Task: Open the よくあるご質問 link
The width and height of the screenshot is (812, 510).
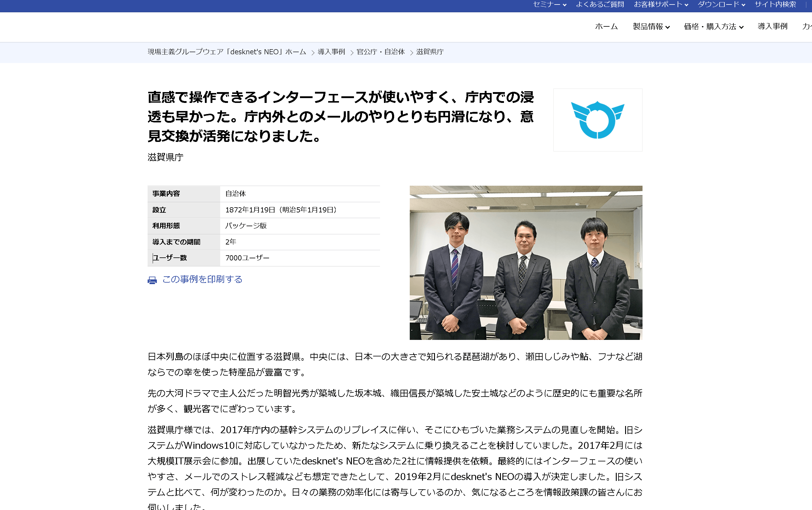Action: (600, 4)
